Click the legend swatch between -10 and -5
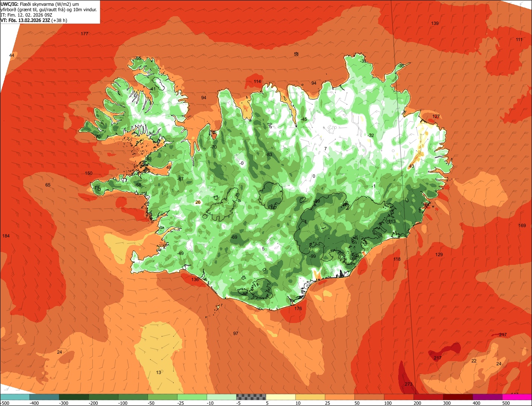 [222, 397]
